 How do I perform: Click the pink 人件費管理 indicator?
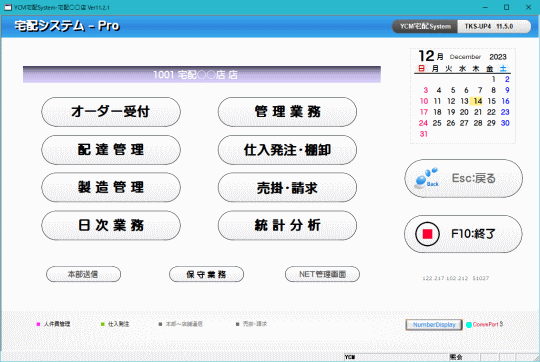[38, 324]
